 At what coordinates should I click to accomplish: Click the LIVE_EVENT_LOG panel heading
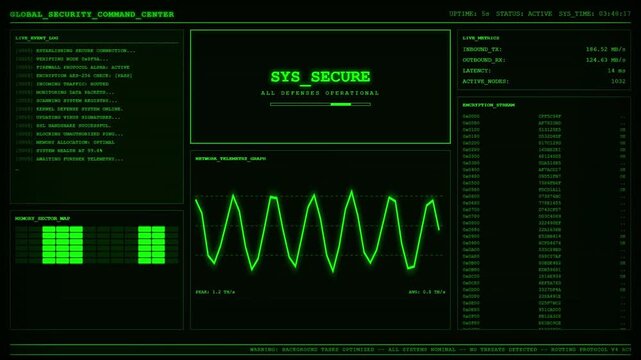(x=37, y=38)
